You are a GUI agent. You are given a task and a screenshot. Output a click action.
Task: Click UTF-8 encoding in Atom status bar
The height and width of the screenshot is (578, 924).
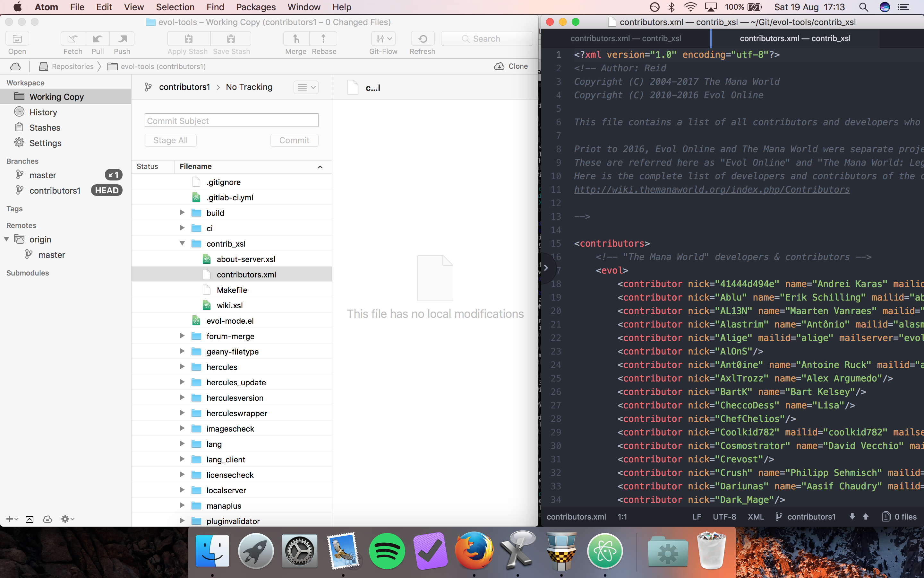[724, 516]
